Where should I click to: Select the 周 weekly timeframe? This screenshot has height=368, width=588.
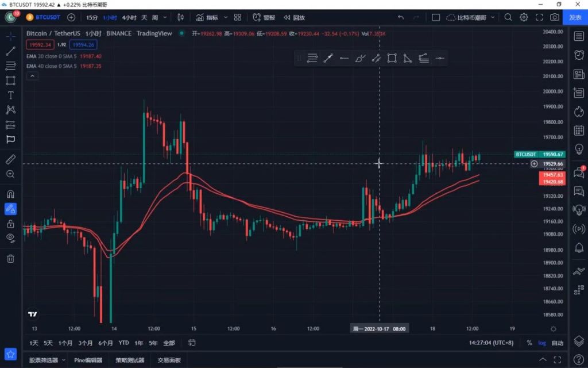[x=155, y=18]
